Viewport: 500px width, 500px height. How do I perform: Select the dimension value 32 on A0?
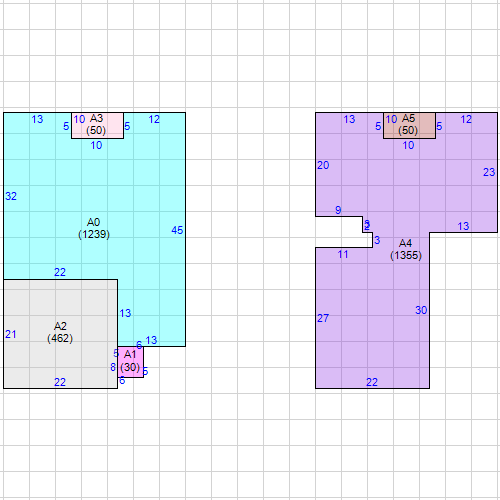[x=11, y=196]
